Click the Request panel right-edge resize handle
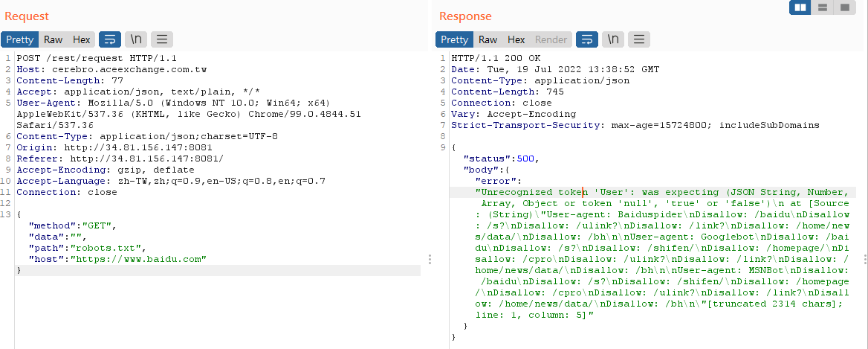 click(x=430, y=259)
